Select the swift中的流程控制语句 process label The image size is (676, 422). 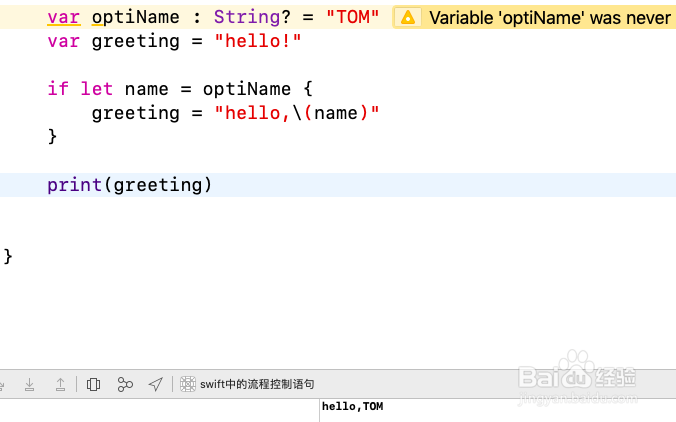(x=257, y=384)
